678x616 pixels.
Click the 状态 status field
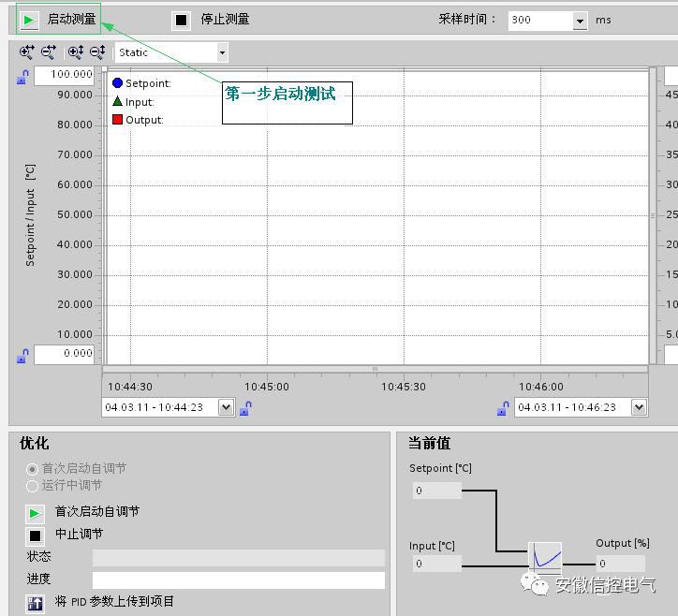238,558
